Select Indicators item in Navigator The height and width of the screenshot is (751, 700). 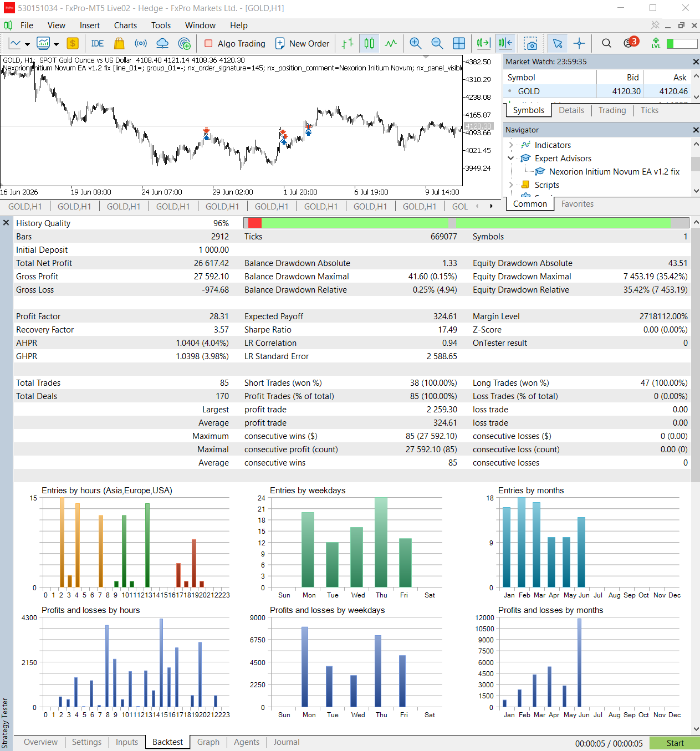[x=553, y=145]
